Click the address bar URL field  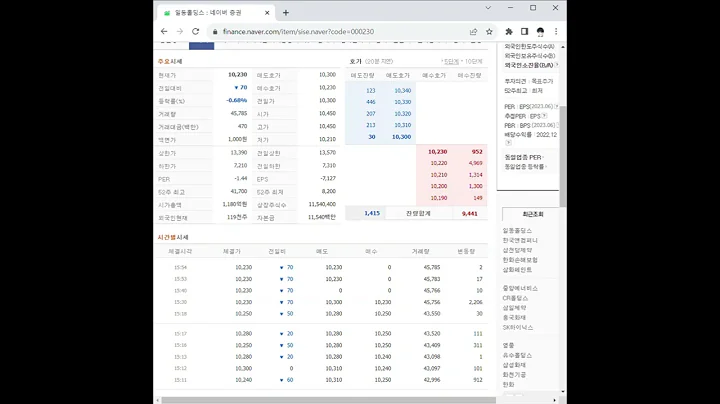298,32
